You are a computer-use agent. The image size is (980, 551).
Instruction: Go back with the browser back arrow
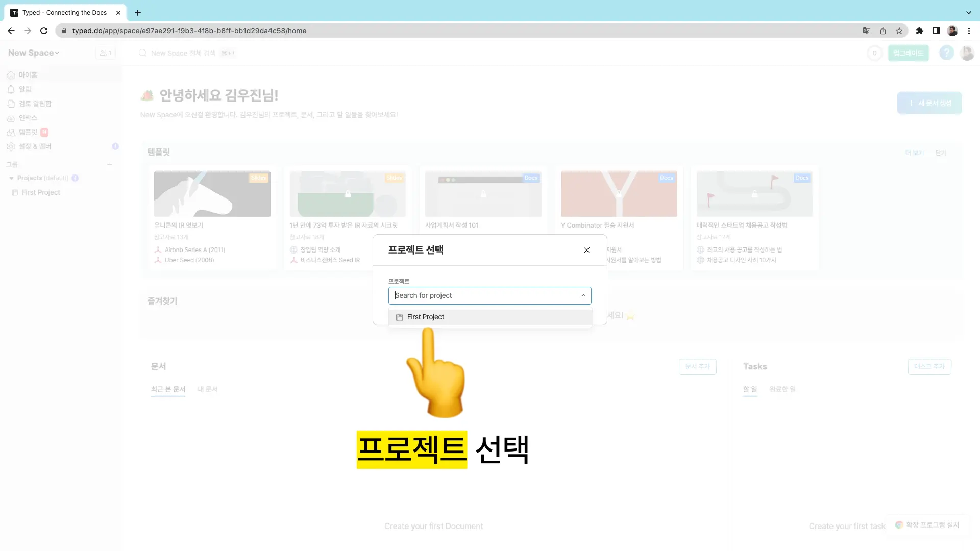11,31
